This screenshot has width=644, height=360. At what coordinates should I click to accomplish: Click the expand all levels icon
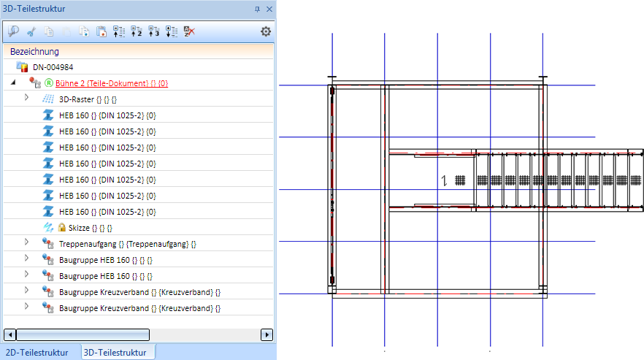pyautogui.click(x=171, y=31)
